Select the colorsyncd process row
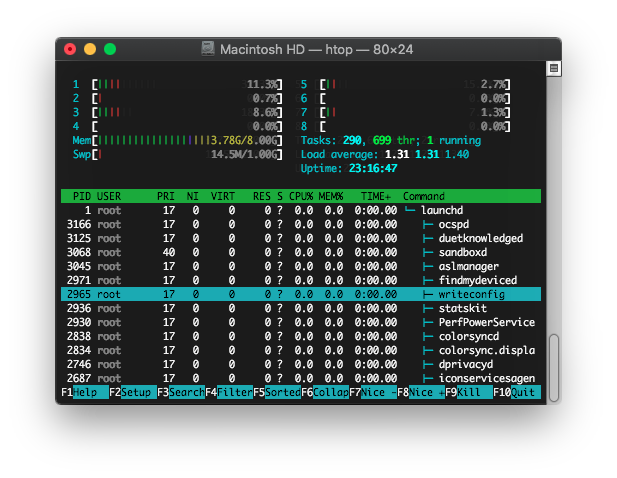Viewport: 617px width, 478px height. click(301, 336)
